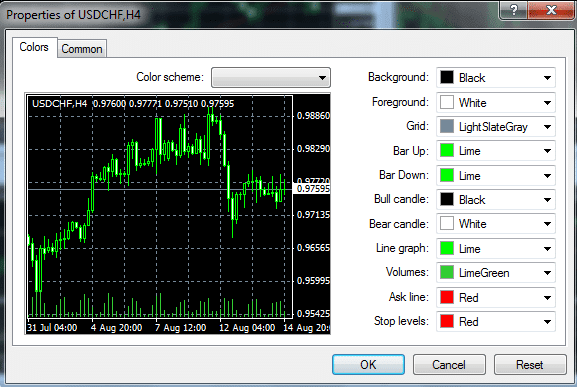Expand the Grid color dropdown arrow

(x=547, y=127)
